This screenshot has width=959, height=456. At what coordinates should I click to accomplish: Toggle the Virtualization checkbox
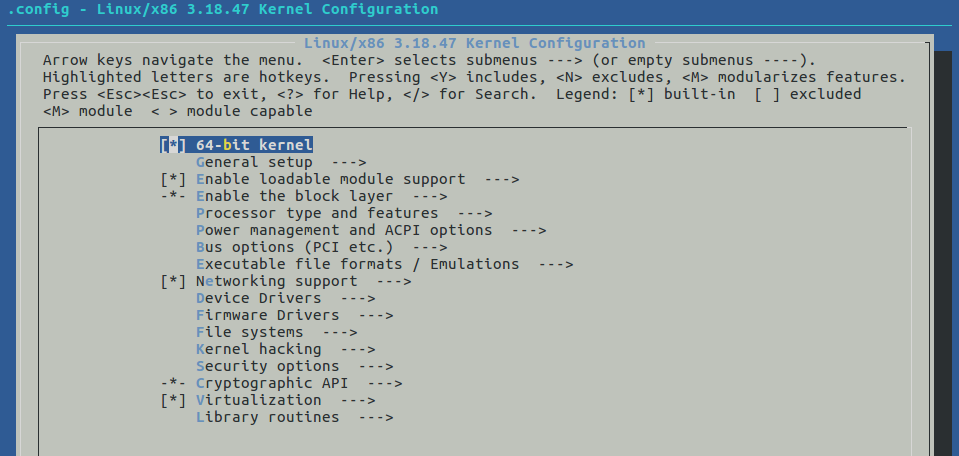coord(173,400)
